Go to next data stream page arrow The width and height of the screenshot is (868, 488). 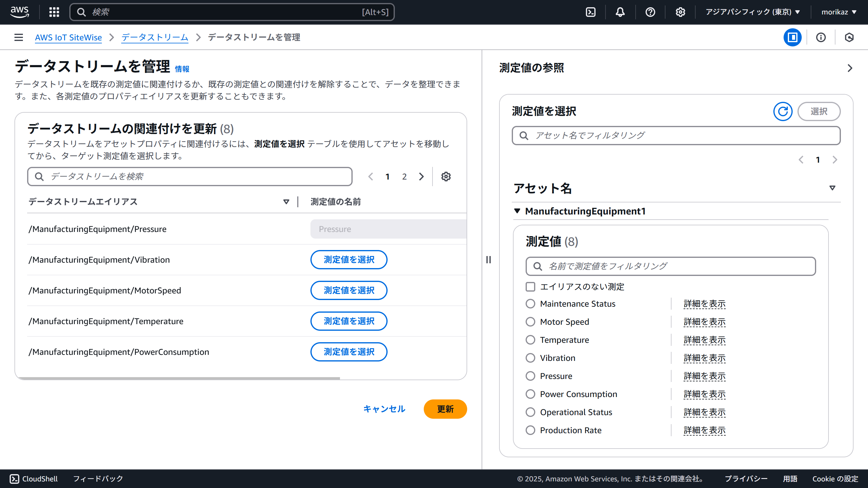click(x=422, y=177)
